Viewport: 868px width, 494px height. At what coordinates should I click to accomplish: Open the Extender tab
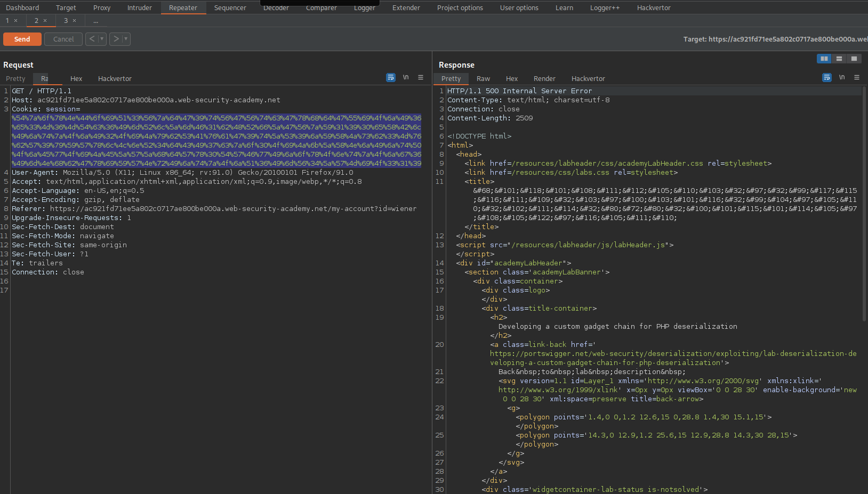[x=406, y=7]
